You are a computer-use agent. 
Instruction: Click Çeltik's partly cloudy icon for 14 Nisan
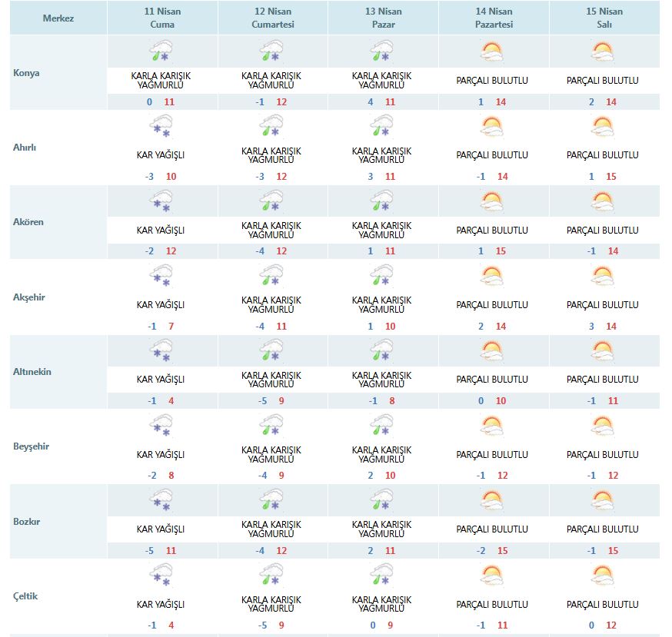[x=492, y=575]
